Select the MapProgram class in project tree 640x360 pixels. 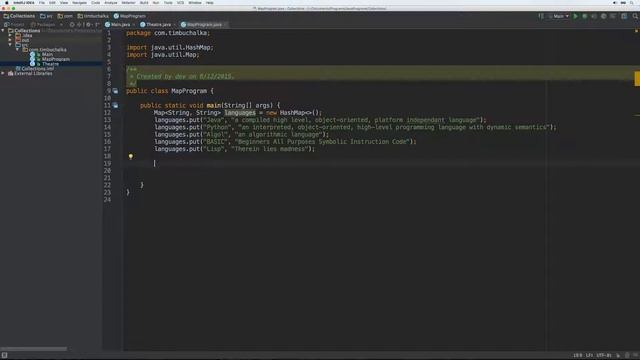[x=56, y=59]
